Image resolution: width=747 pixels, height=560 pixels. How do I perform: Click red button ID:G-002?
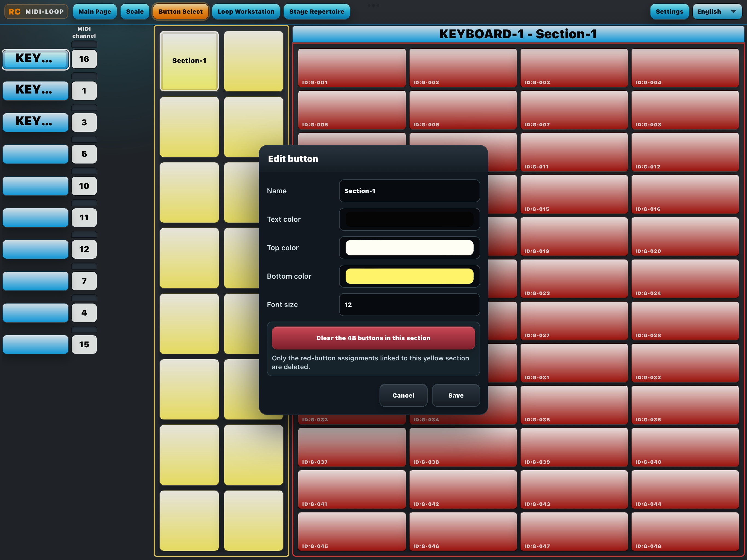pyautogui.click(x=463, y=68)
